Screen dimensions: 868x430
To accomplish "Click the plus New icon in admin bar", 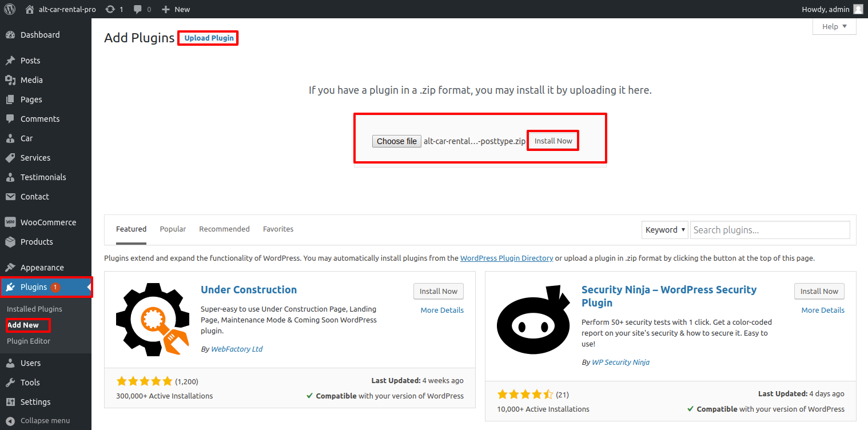I will click(166, 9).
